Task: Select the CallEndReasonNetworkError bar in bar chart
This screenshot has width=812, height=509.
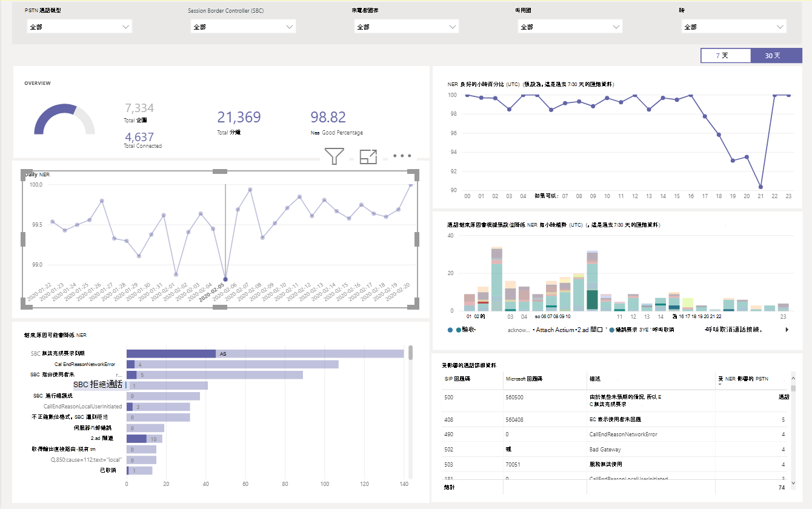Action: (232, 364)
